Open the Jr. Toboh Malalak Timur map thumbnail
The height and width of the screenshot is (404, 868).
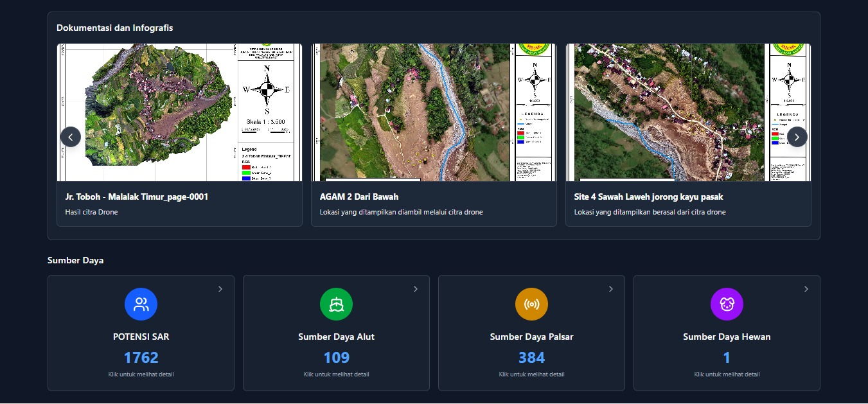coord(179,112)
